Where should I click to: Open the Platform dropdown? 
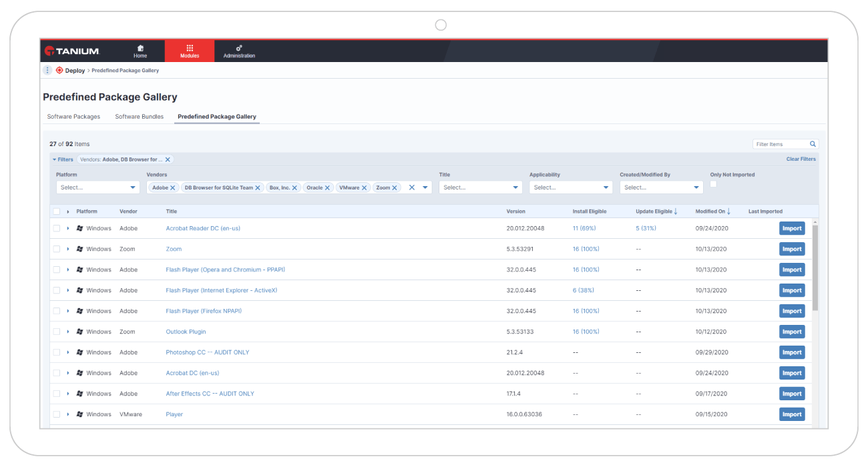97,187
